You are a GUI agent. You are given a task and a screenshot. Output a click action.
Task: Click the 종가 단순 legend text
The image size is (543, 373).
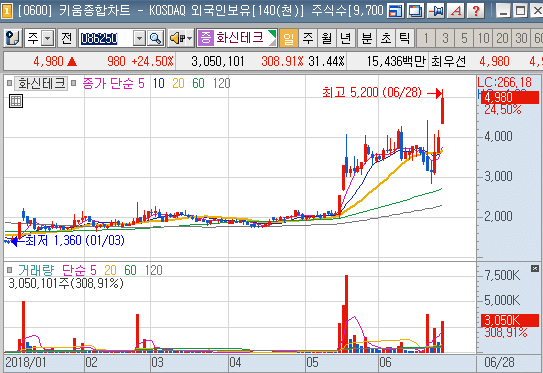[108, 83]
